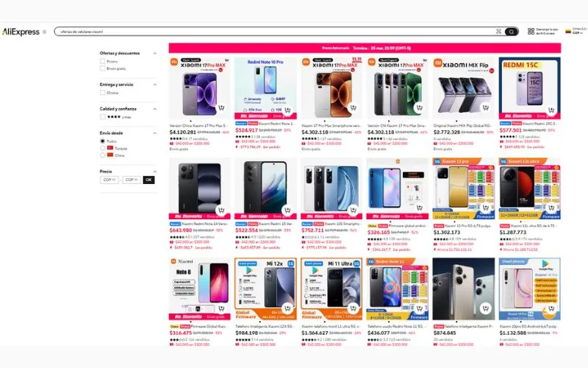Image resolution: width=588 pixels, height=368 pixels.
Task: Check the Envío gratis filter
Action: coord(102,68)
